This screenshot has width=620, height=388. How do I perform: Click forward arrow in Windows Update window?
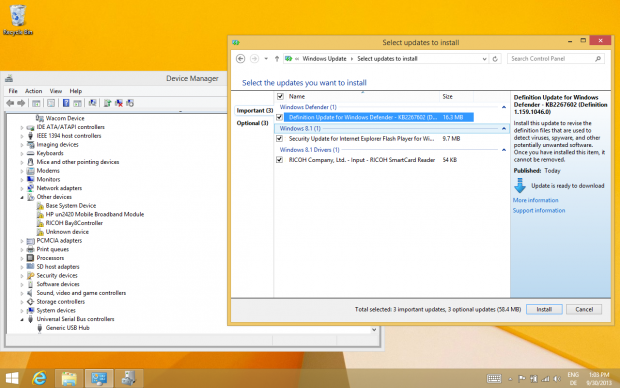tap(254, 59)
